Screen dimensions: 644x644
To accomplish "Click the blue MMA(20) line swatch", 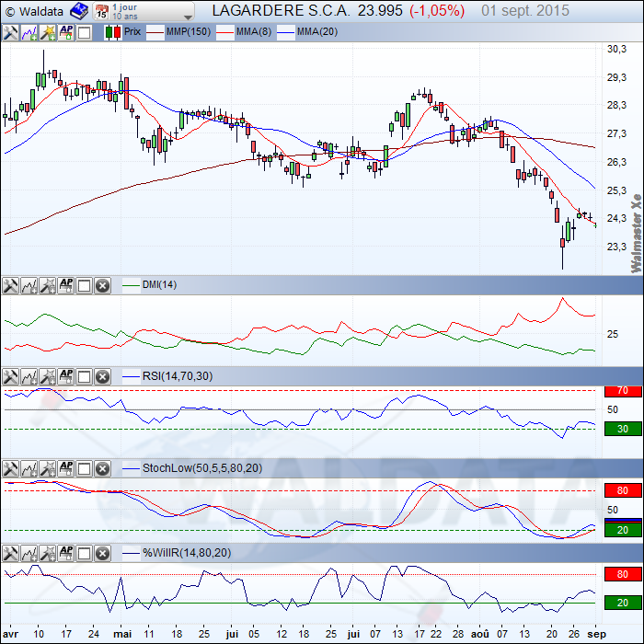I will (x=286, y=32).
